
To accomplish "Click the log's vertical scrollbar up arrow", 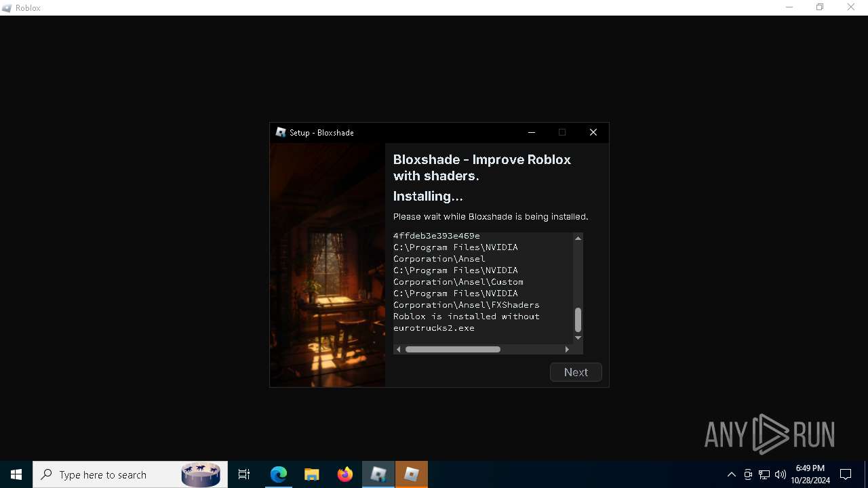I will click(x=578, y=238).
